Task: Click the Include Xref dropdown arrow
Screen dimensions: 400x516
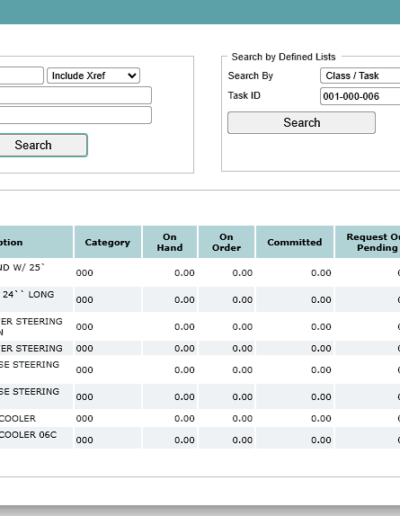Action: 132,76
